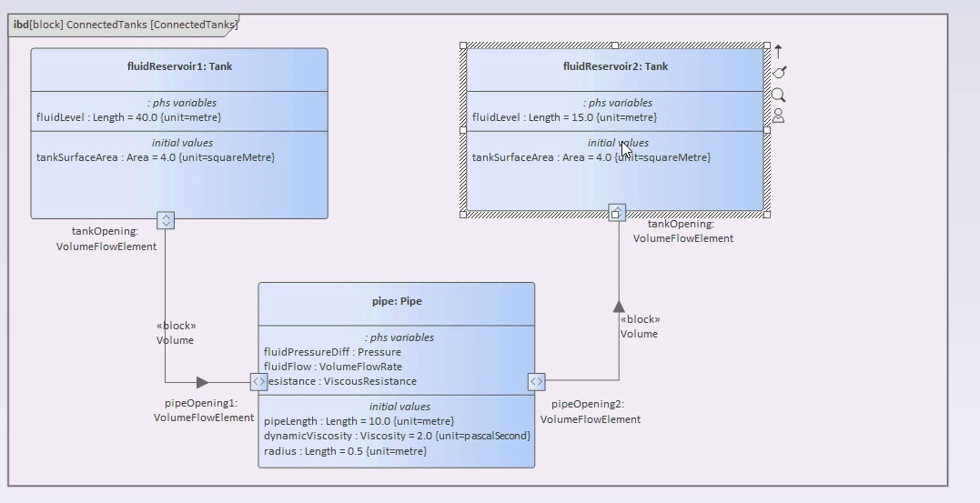Click the upward flow arrowhead toward fluidReservoir2
Viewport: 980px width, 503px height.
click(x=619, y=307)
